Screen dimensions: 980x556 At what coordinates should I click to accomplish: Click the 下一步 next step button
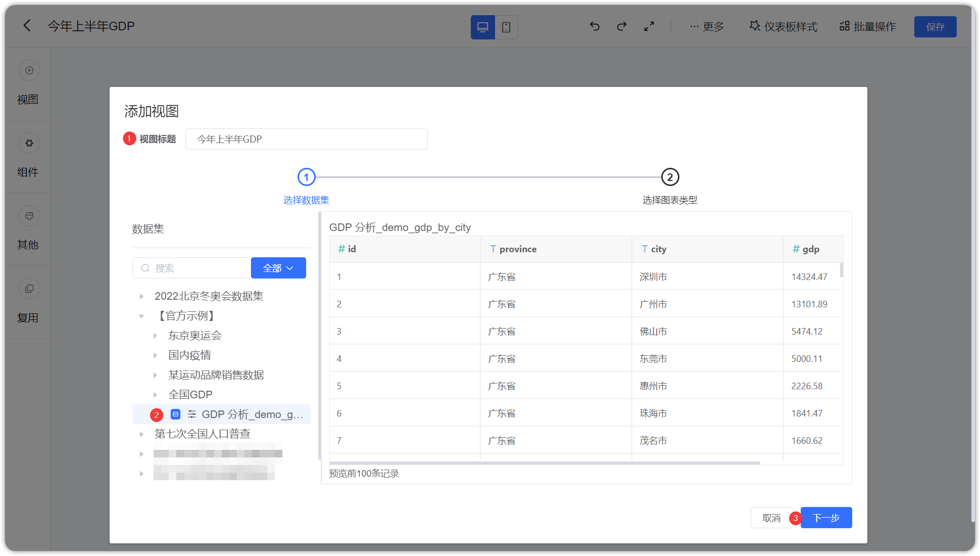[x=825, y=518]
